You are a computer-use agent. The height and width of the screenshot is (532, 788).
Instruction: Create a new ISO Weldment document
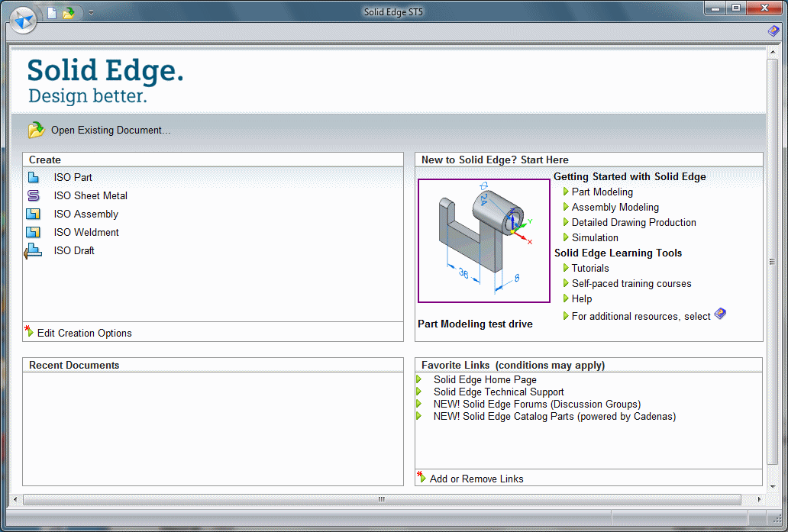pyautogui.click(x=86, y=232)
